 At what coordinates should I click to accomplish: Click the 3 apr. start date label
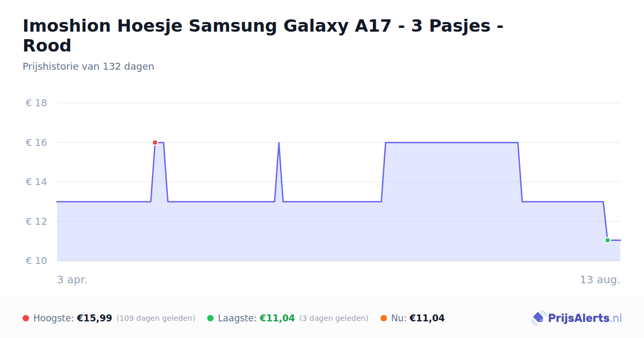[x=72, y=280]
